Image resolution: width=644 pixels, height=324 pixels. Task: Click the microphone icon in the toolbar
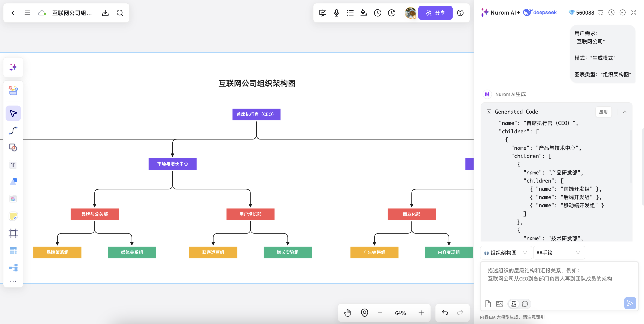(337, 13)
